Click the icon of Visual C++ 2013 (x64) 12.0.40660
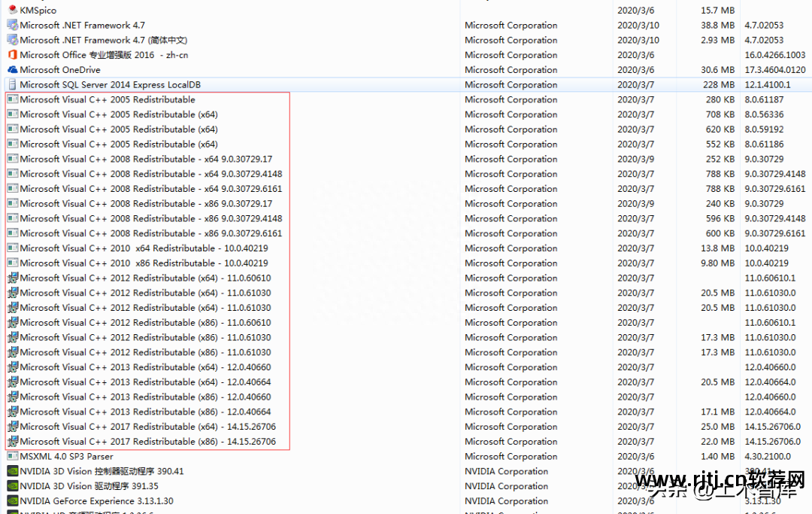Screen dimensions: 812x514 click(13, 366)
